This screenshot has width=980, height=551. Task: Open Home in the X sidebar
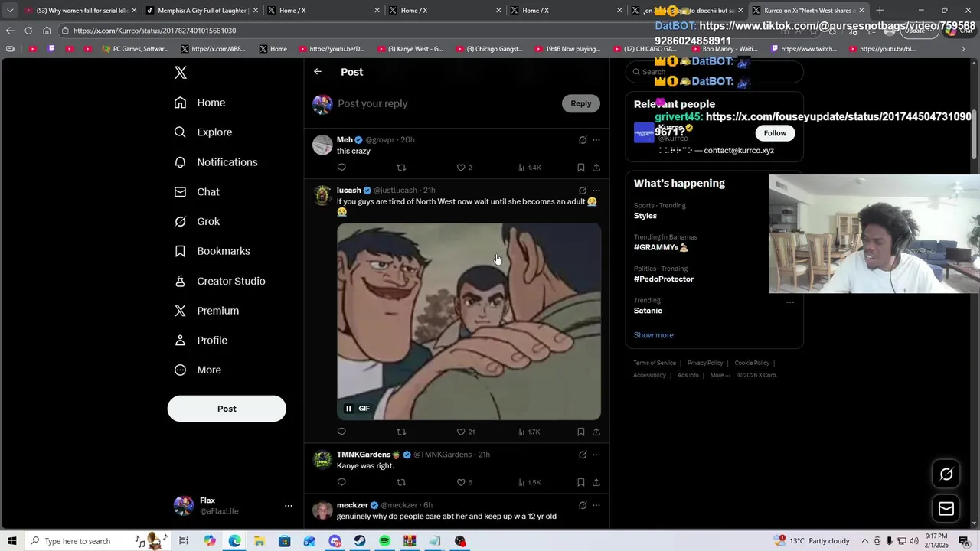click(x=200, y=103)
